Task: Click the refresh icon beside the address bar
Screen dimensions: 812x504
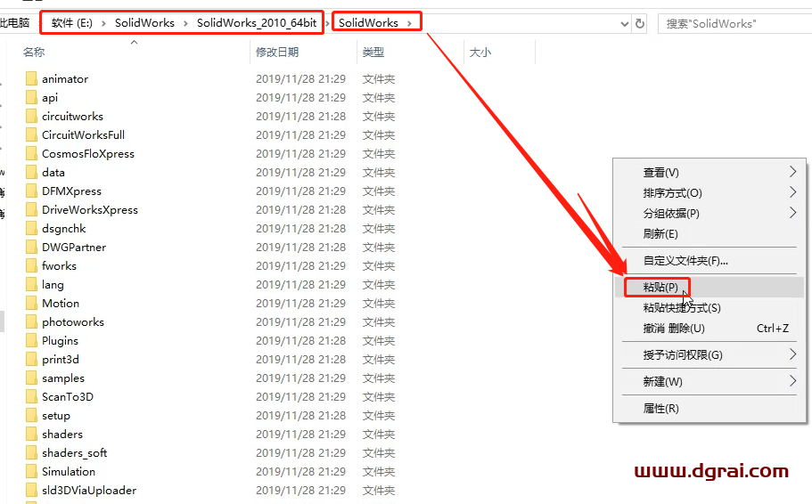Action: 640,24
